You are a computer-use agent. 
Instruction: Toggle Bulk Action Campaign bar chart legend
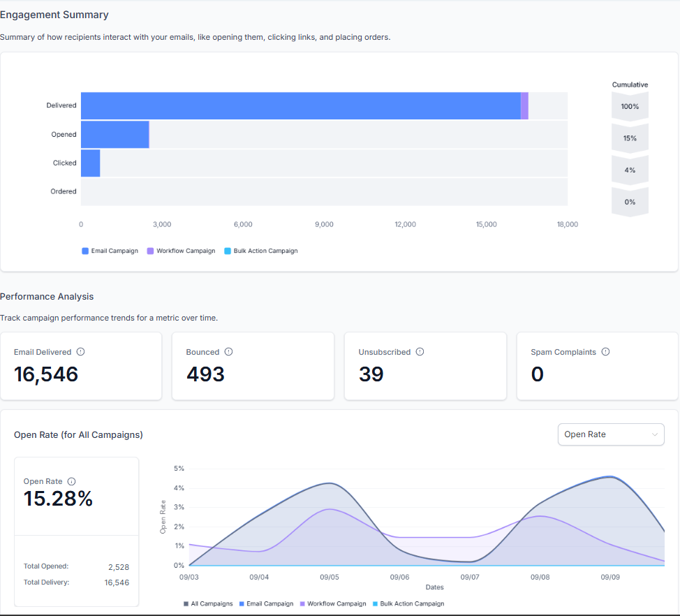(x=261, y=251)
